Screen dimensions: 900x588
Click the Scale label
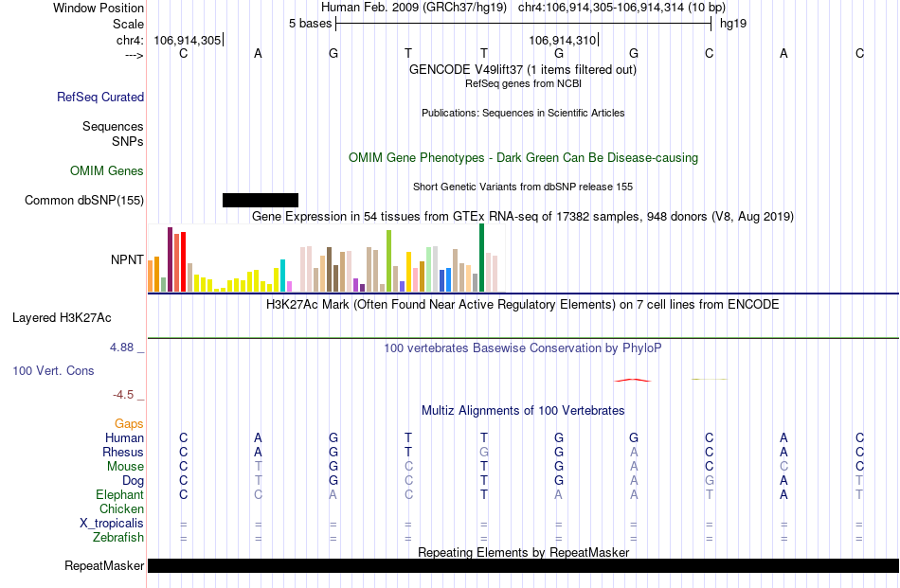tap(128, 24)
